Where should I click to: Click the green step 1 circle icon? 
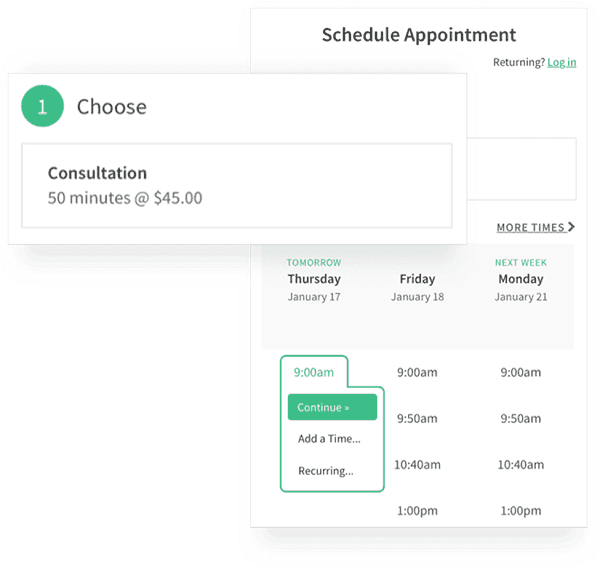(42, 107)
